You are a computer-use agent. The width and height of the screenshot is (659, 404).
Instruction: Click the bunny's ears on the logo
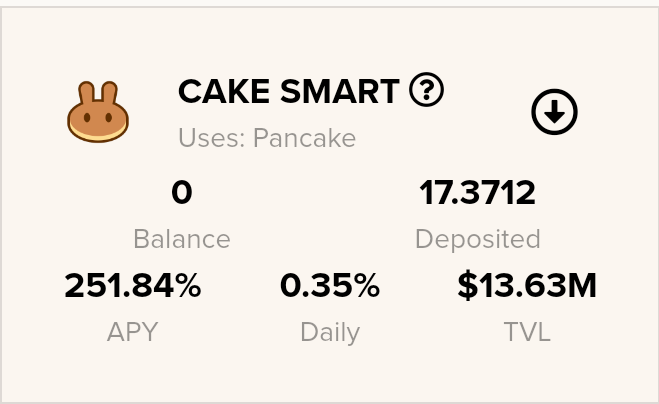tap(98, 92)
